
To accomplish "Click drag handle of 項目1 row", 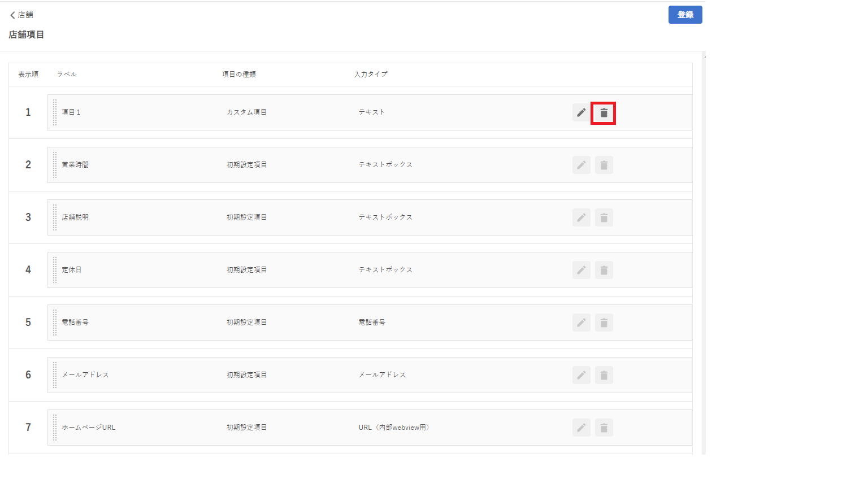I will point(55,112).
